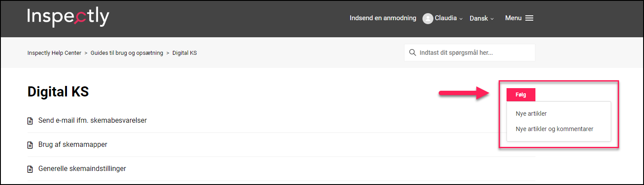This screenshot has height=185, width=644.
Task: Open Generelle skemaindstillinger article
Action: (82, 168)
